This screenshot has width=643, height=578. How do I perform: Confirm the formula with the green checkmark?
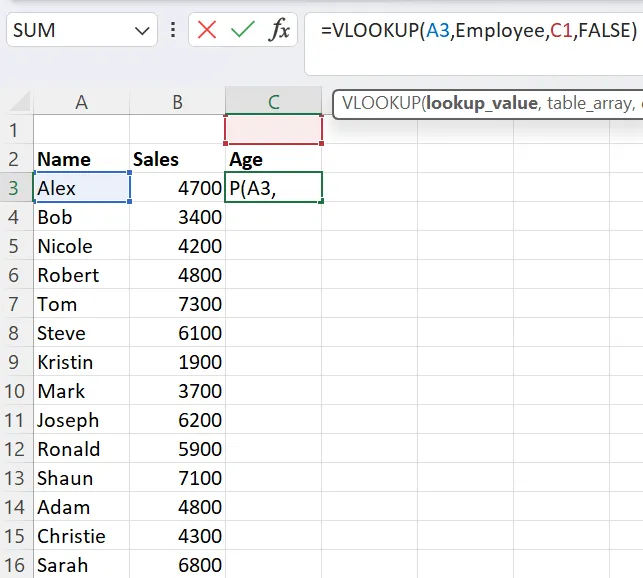click(x=243, y=30)
